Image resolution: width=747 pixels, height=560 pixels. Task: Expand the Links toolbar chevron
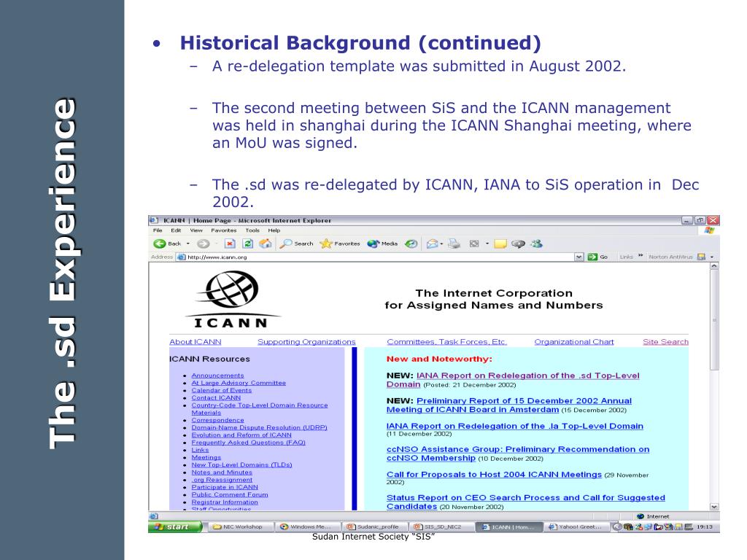tap(640, 256)
